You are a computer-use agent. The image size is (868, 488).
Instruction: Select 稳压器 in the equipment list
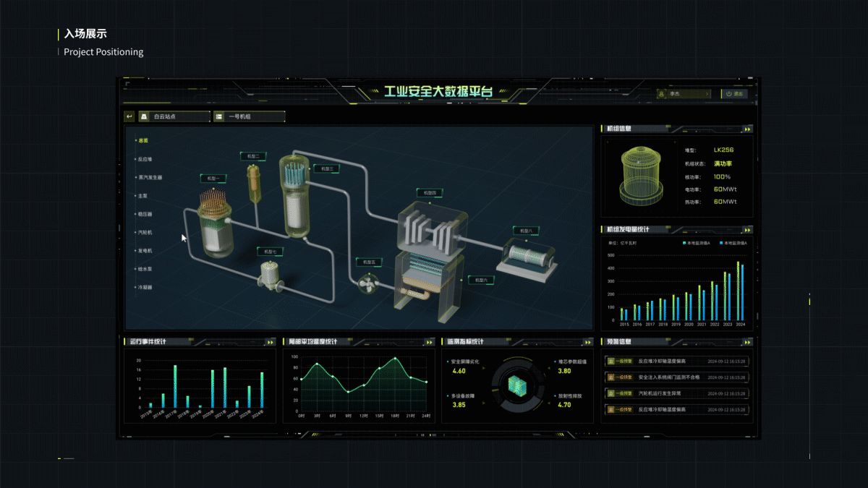tap(145, 214)
